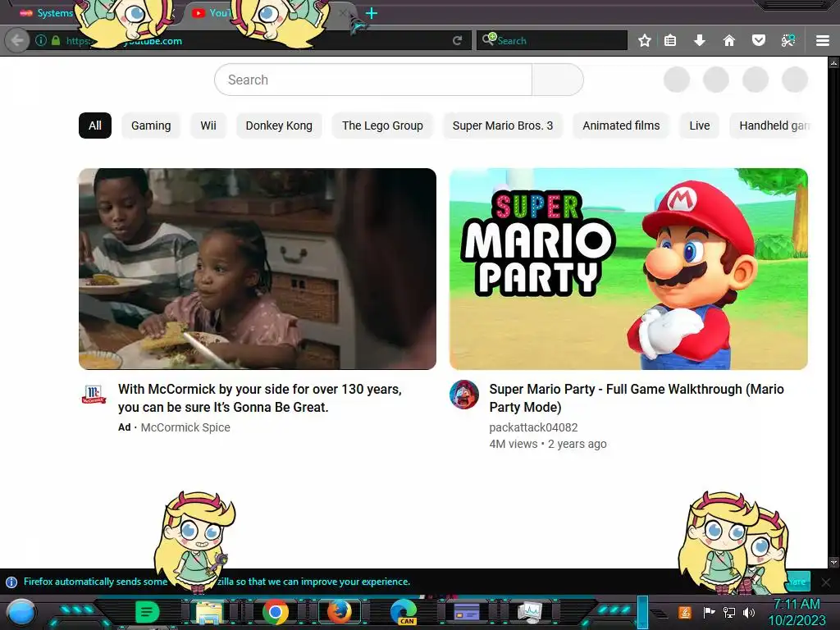Dismiss the Firefox data notification bar
This screenshot has height=630, width=840.
pos(825,582)
